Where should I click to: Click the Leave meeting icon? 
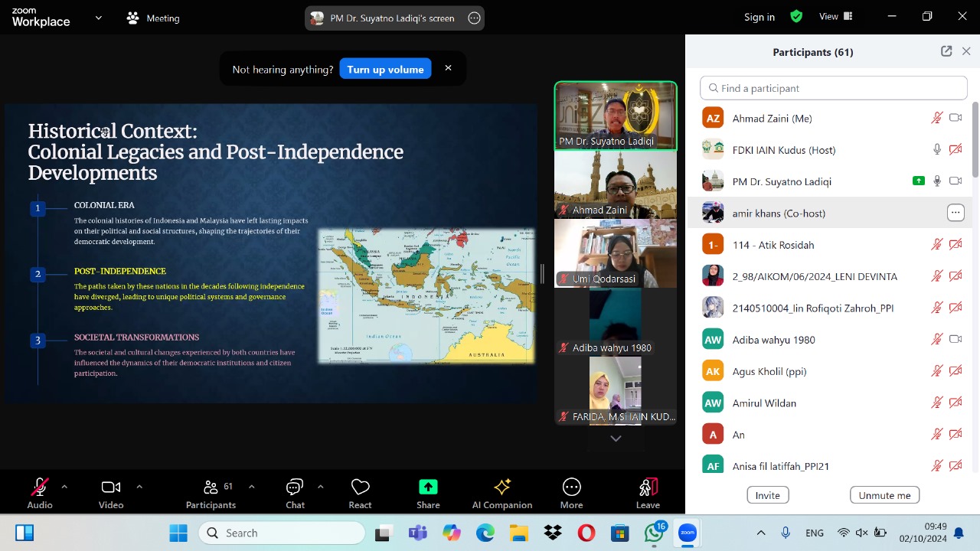[x=648, y=487]
